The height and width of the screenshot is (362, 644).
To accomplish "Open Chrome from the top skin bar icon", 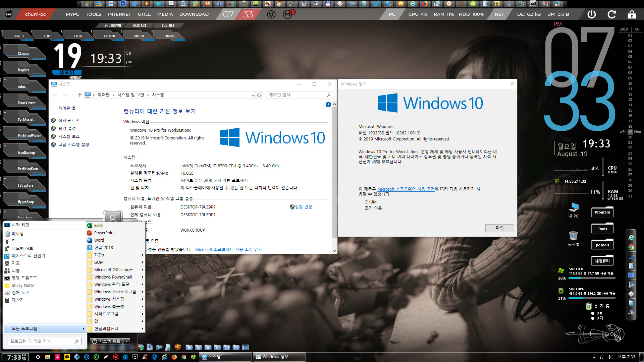I will coord(271,14).
